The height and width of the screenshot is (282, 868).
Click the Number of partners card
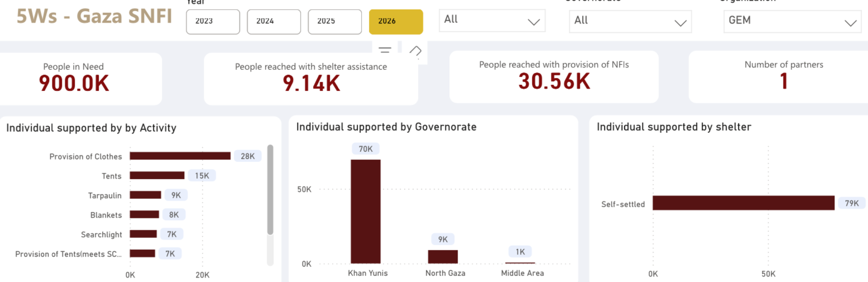pyautogui.click(x=783, y=77)
